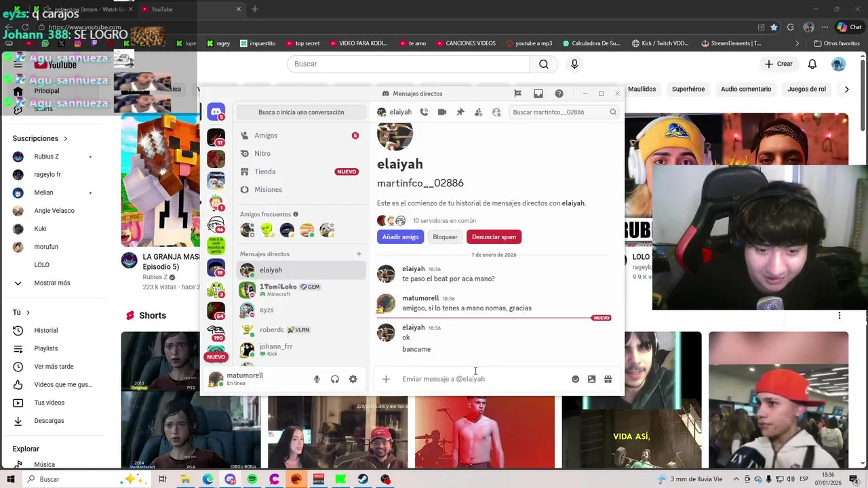Open Nitro in Discord sidebar
The image size is (868, 488).
(300, 154)
